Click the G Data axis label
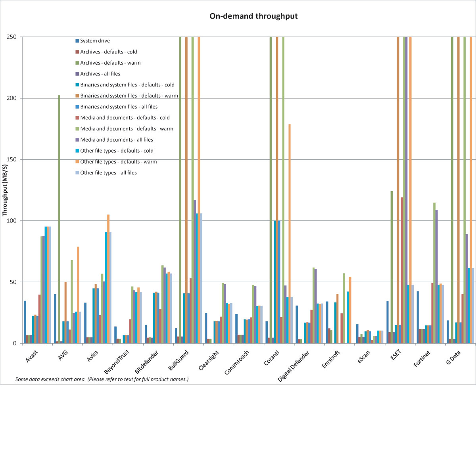This screenshot has width=476, height=452. point(453,357)
